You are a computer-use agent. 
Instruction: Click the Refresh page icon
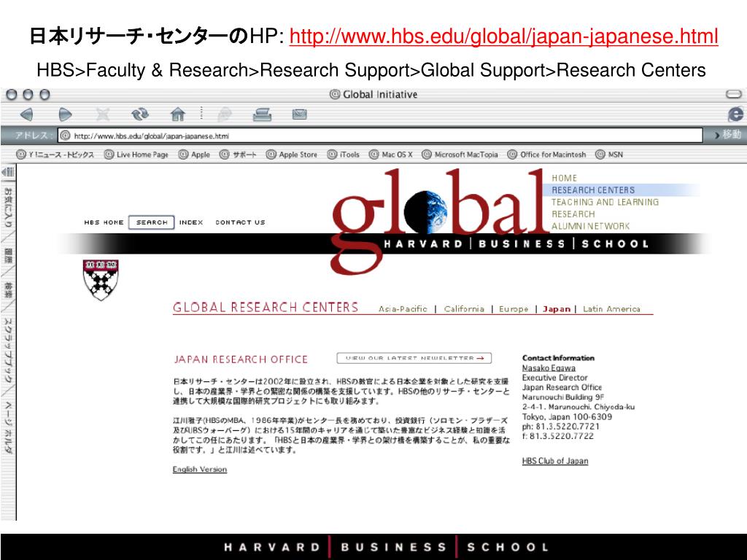pyautogui.click(x=140, y=114)
